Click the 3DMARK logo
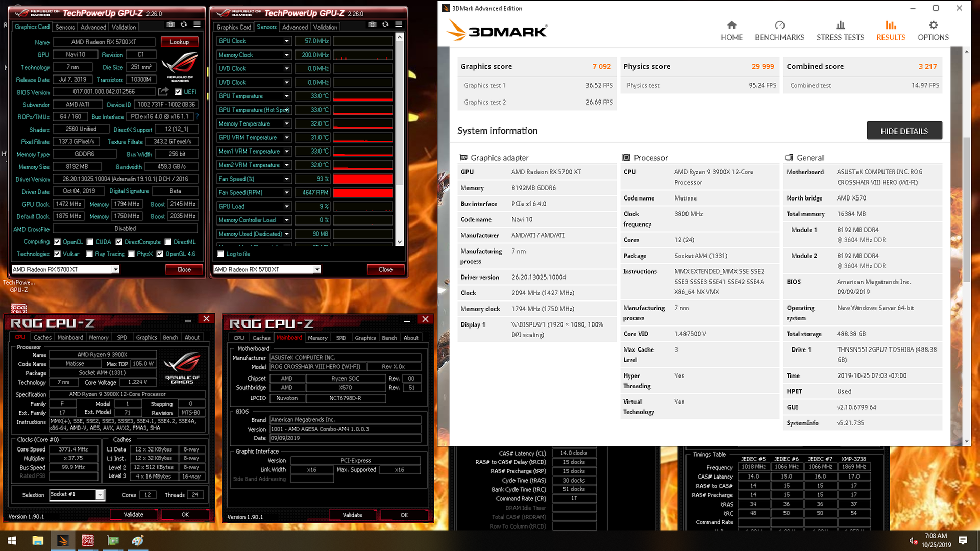 point(496,31)
